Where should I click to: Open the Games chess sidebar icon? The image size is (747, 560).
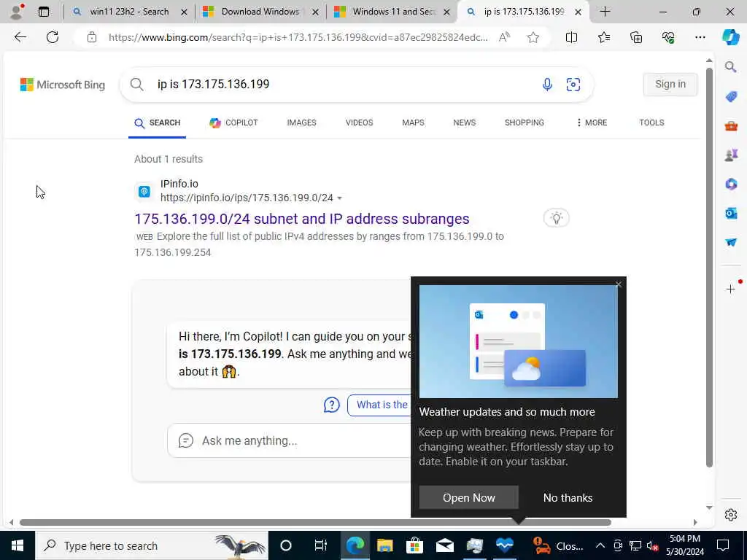tap(731, 155)
